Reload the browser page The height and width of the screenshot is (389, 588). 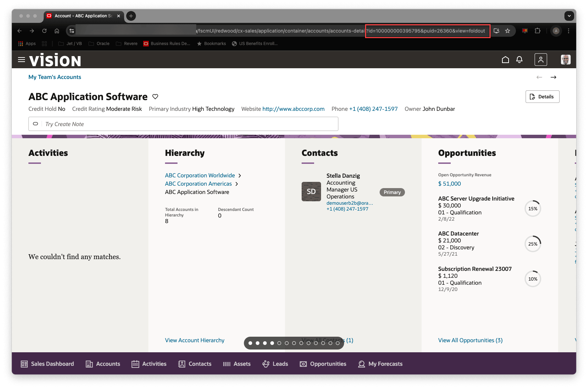tap(44, 31)
